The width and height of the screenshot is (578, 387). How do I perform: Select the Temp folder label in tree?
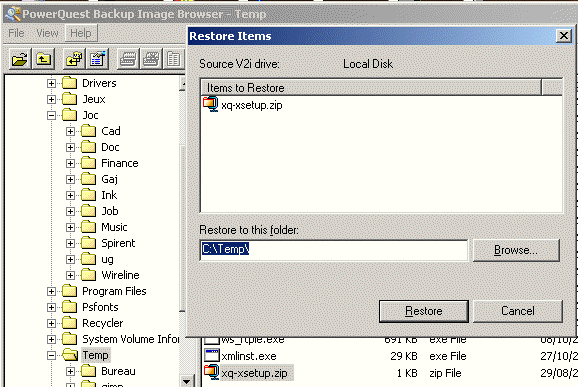point(95,355)
